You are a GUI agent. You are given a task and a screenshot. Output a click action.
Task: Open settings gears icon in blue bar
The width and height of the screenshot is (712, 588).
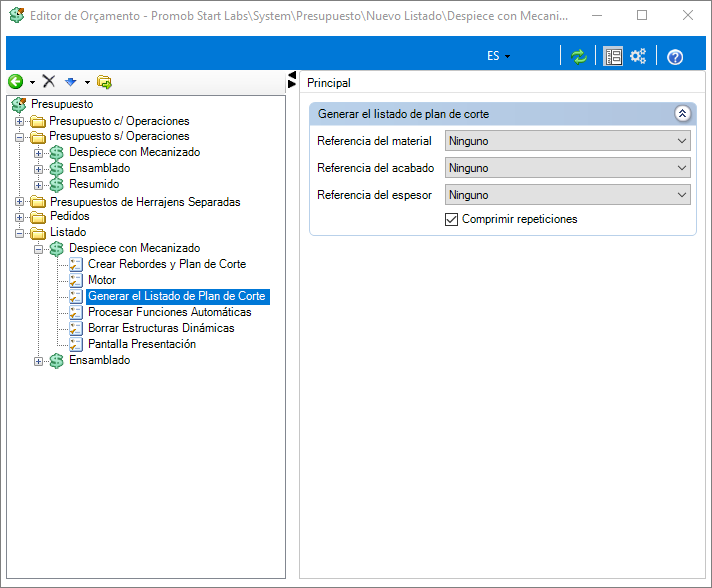(x=638, y=56)
